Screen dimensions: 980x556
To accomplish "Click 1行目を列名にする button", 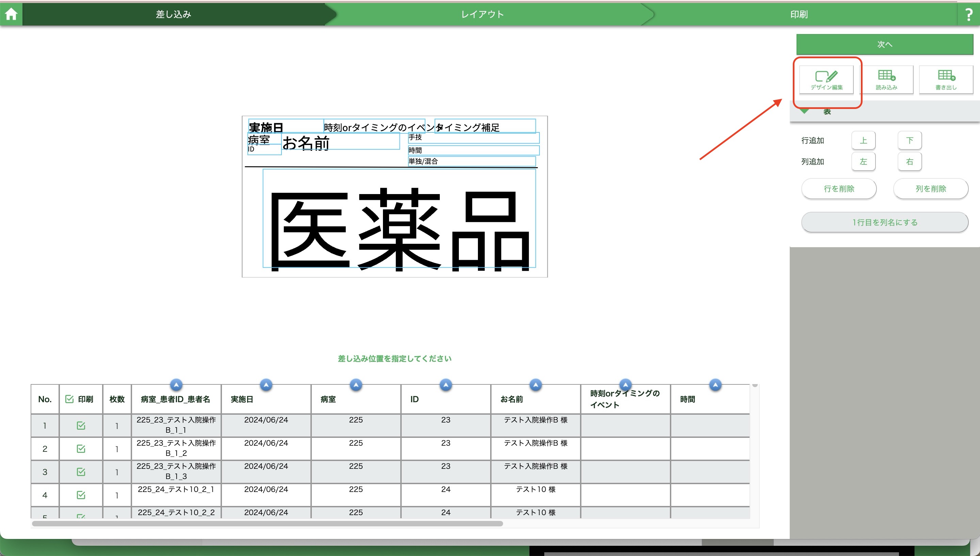I will tap(885, 222).
